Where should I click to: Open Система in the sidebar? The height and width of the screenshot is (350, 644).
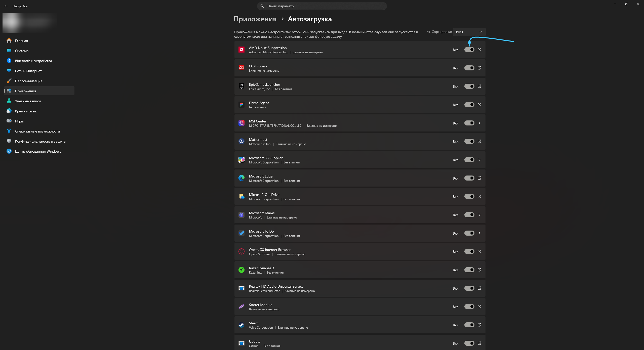(22, 51)
